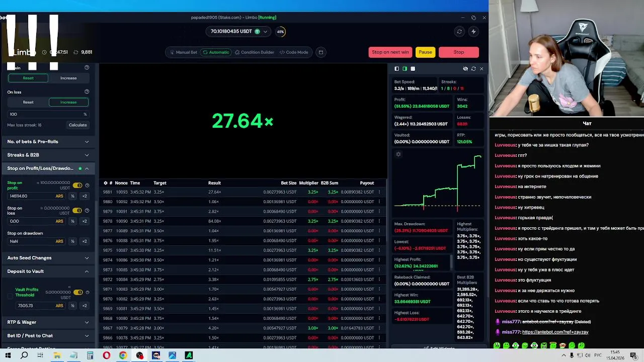Show hidden system tray icons
Viewport: 644px width, 362px height.
pyautogui.click(x=563, y=355)
